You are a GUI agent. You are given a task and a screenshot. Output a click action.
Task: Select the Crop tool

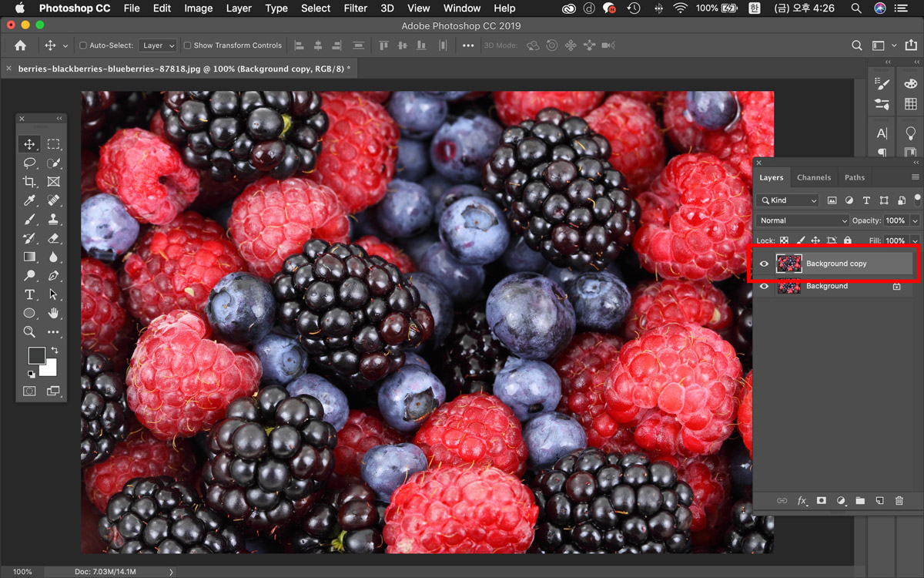pyautogui.click(x=29, y=182)
